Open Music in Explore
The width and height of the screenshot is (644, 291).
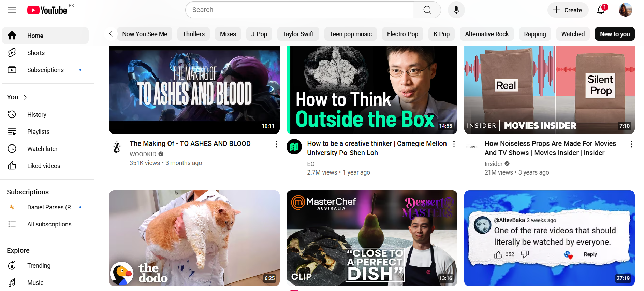pos(45,282)
